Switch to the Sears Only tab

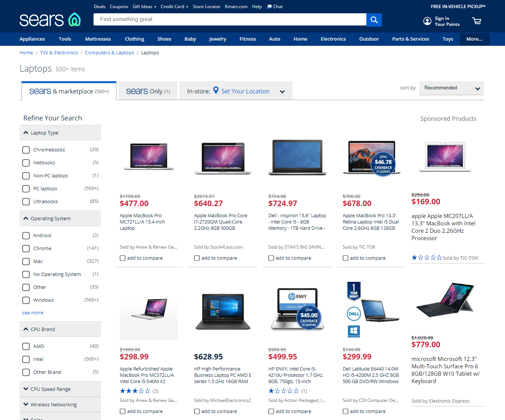(148, 91)
